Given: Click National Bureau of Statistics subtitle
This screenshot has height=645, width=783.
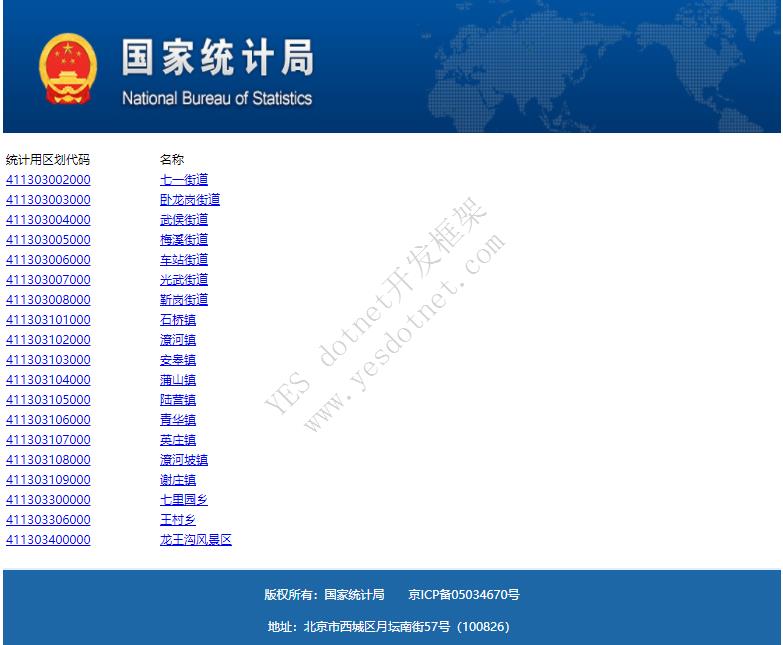Looking at the screenshot, I should [217, 98].
